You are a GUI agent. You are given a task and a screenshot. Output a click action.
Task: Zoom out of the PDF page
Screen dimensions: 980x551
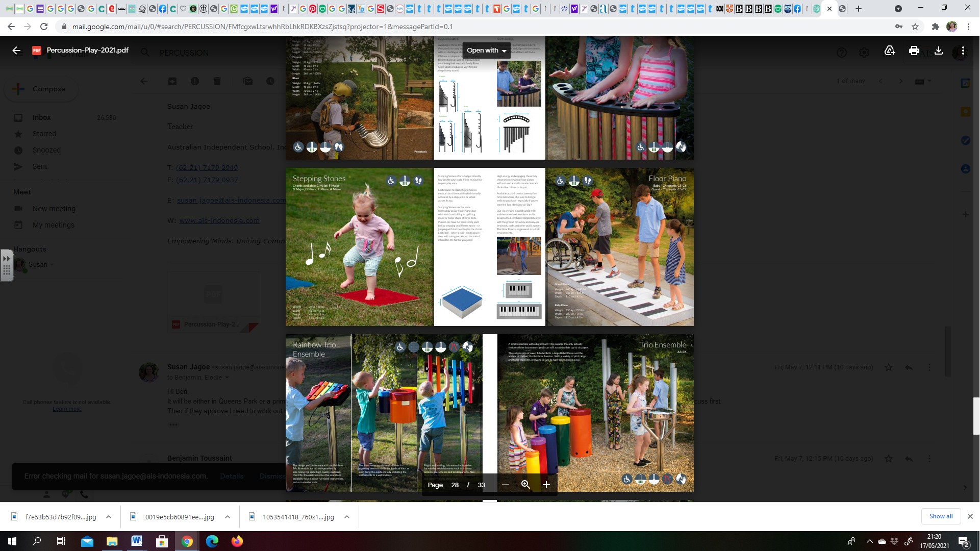[x=505, y=485]
